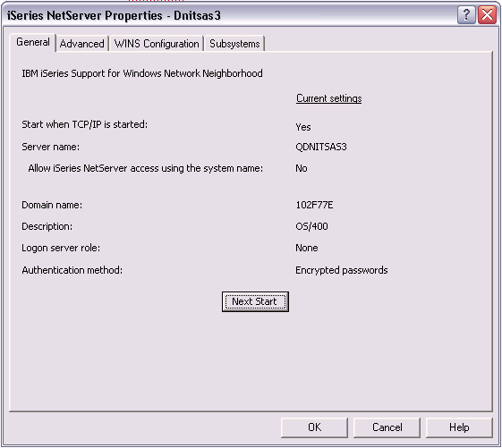The image size is (502, 448).
Task: Click Cancel to dismiss the dialog
Action: [387, 427]
